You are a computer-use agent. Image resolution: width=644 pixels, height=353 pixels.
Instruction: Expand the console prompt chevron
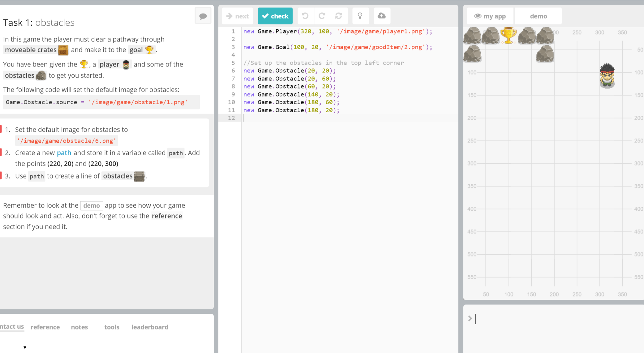tap(470, 318)
